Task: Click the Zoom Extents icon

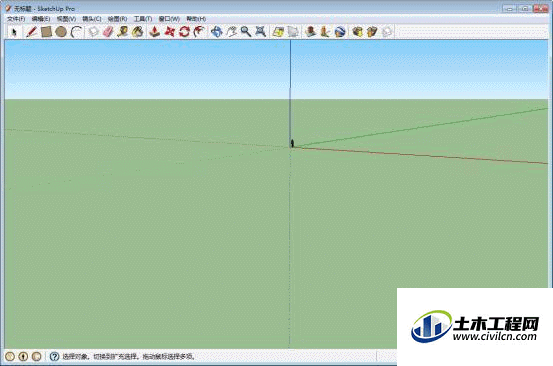Action: coord(261,32)
